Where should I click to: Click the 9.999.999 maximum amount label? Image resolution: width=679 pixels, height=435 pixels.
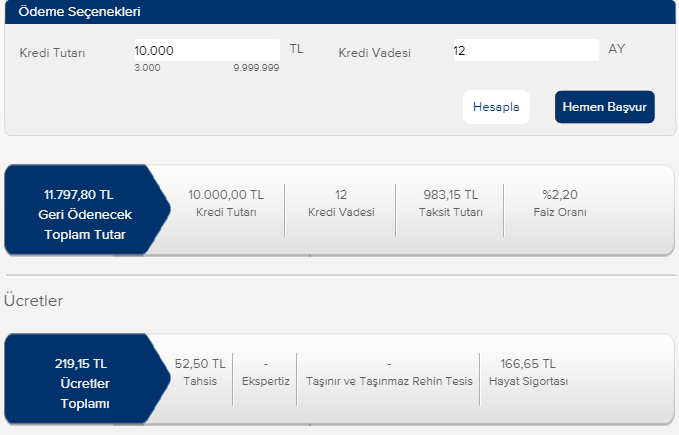256,68
